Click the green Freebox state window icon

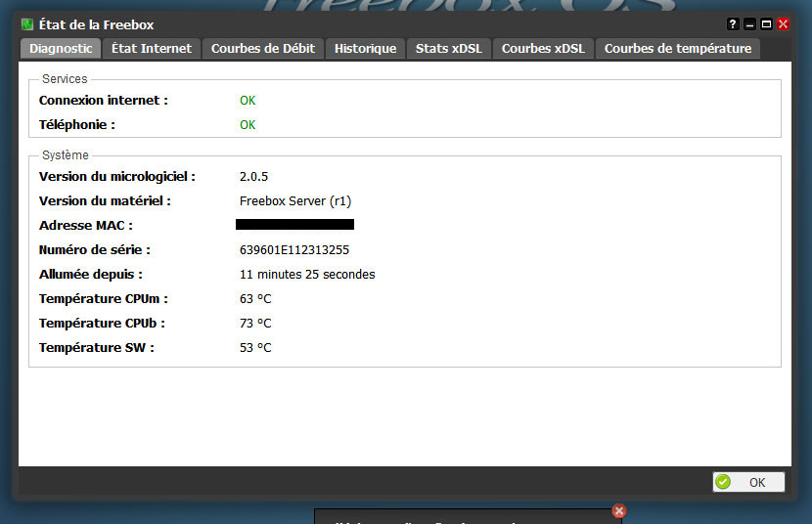tap(27, 24)
